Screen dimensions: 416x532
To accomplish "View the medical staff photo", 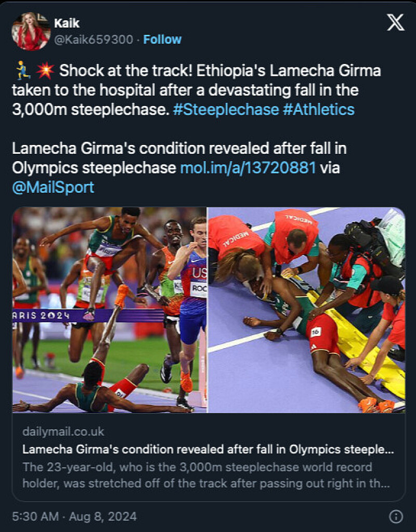I will click(x=306, y=310).
